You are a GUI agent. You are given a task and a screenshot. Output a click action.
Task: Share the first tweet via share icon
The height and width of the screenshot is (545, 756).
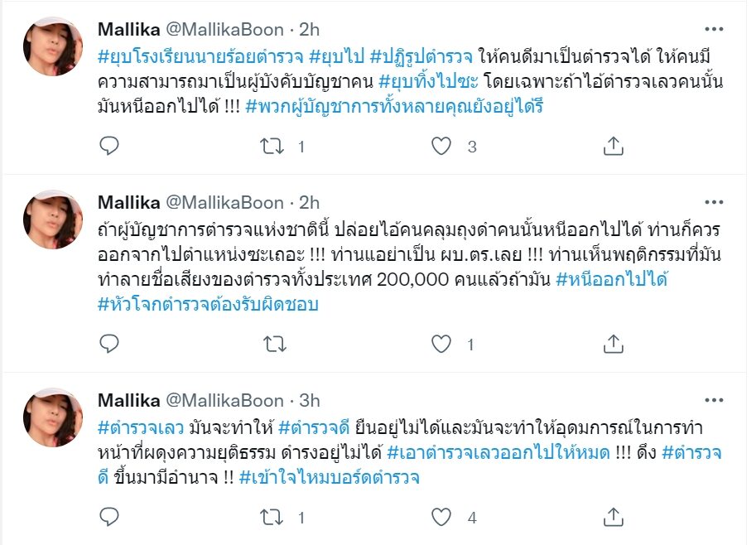coord(612,147)
